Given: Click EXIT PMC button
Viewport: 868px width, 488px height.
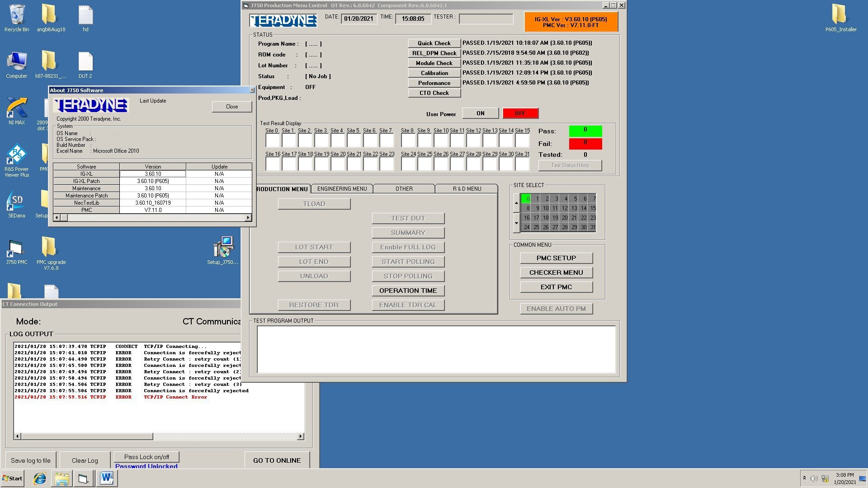Looking at the screenshot, I should [556, 286].
